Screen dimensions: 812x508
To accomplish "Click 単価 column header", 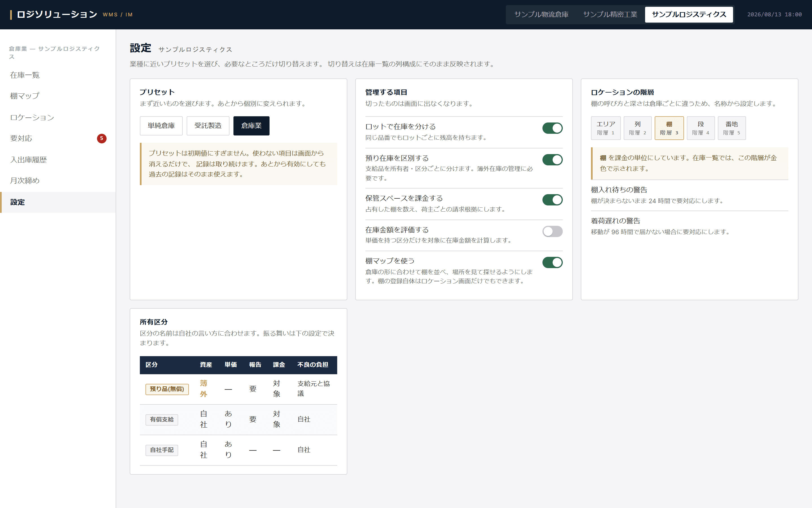I will point(231,365).
